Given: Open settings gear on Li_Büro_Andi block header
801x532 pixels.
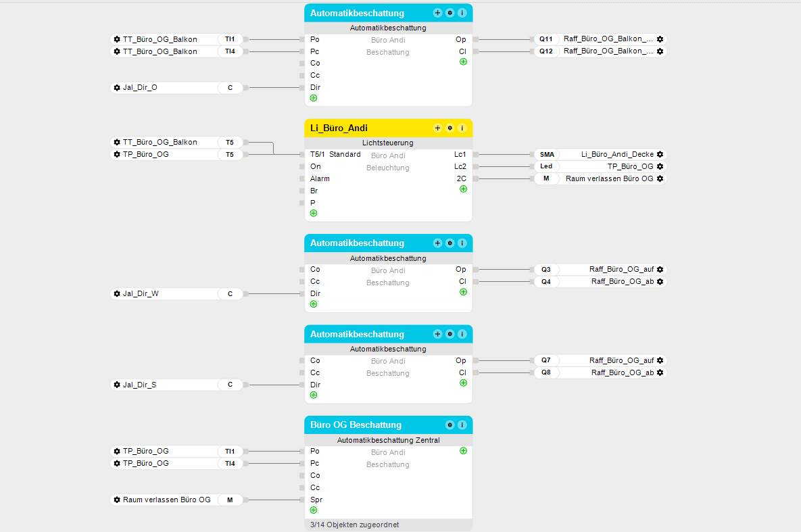Looking at the screenshot, I should point(450,128).
